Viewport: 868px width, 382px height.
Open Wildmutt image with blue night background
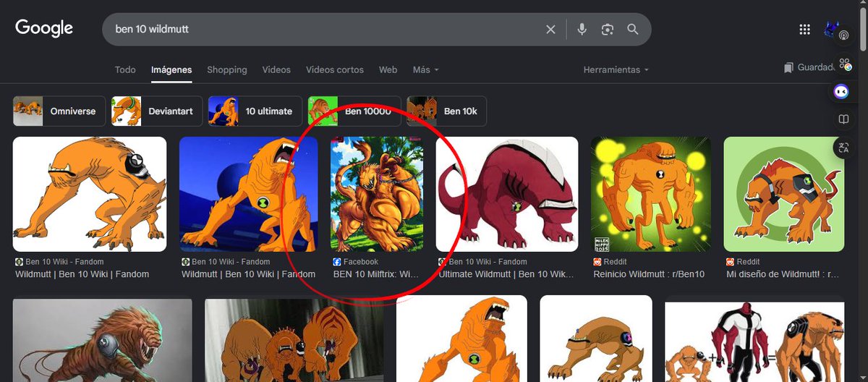[248, 194]
